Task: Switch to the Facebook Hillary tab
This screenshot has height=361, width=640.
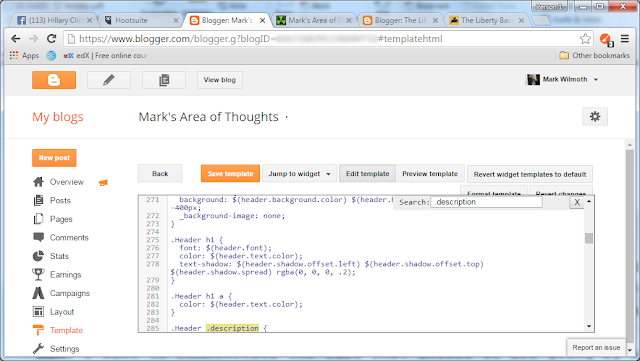Action: (x=54, y=20)
